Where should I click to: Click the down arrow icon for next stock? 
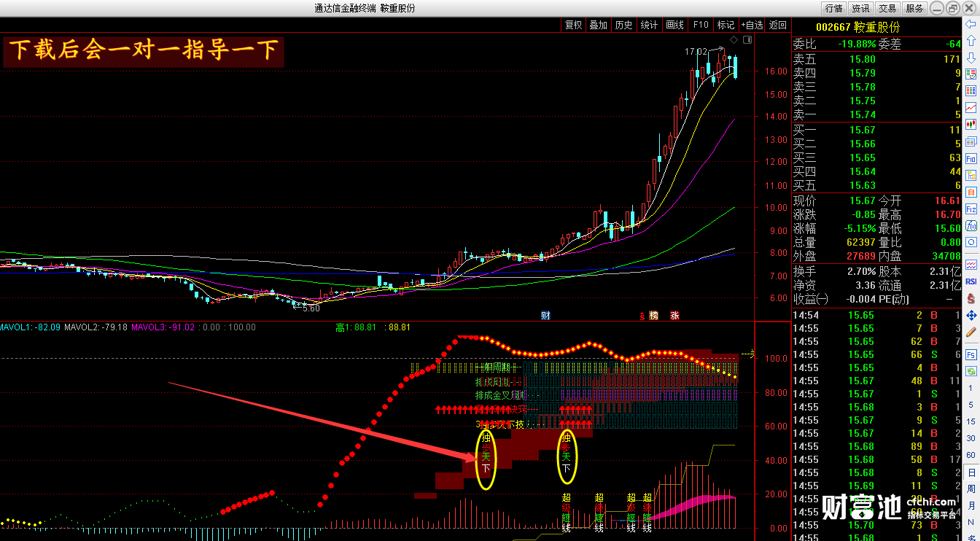971,57
